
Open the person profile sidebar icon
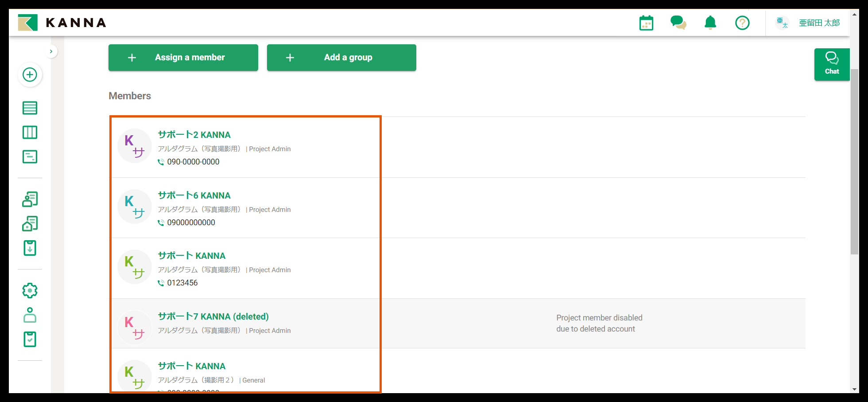[x=30, y=315]
